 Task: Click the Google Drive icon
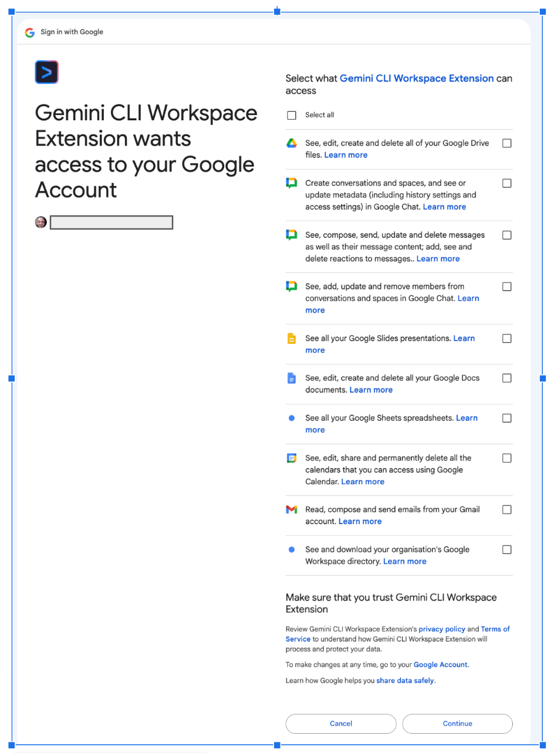[292, 143]
